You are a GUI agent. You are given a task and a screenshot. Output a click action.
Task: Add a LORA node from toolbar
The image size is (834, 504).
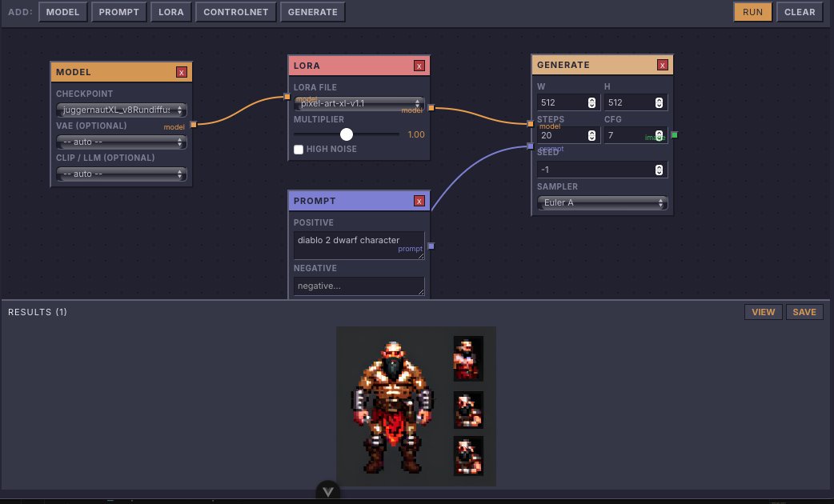click(x=170, y=12)
